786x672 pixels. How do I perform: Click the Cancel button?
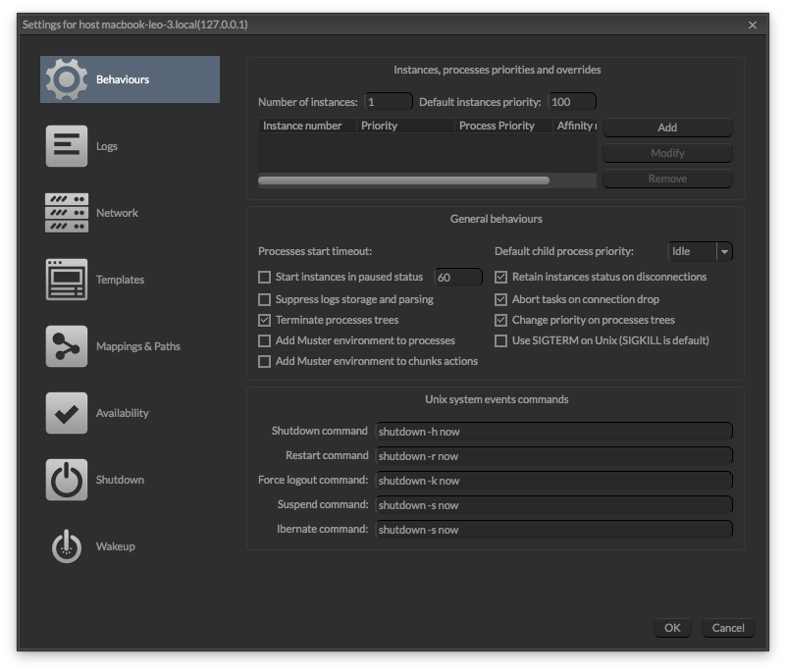tap(728, 629)
